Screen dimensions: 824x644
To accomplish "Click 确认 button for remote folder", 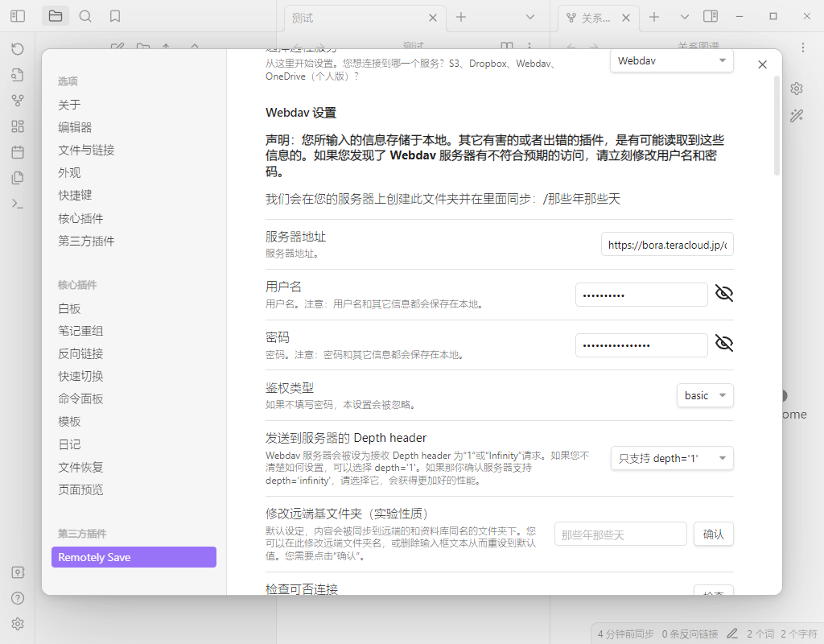I will (x=714, y=535).
